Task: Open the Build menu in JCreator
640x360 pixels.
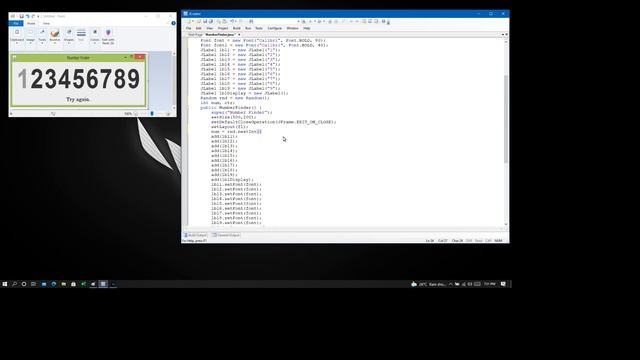Action: point(237,28)
